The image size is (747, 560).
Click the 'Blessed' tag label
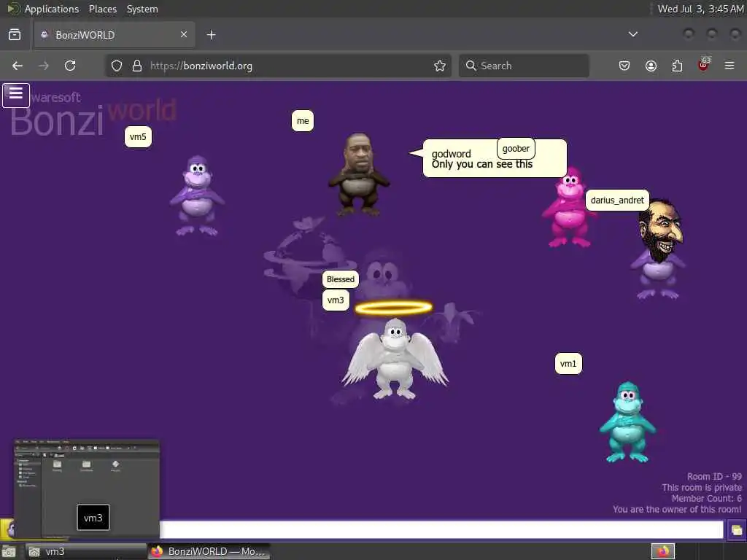[x=341, y=279]
